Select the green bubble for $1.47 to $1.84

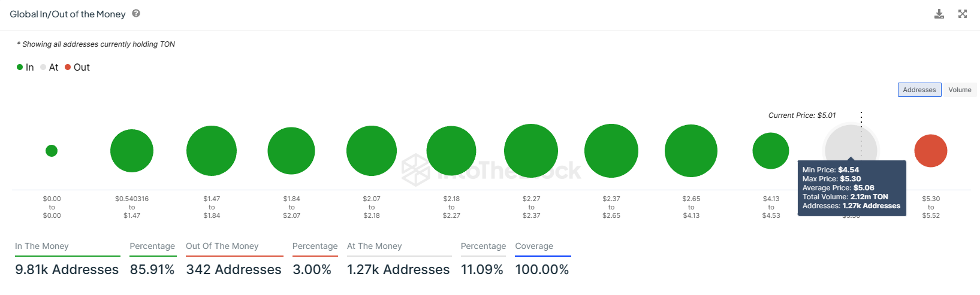(212, 151)
